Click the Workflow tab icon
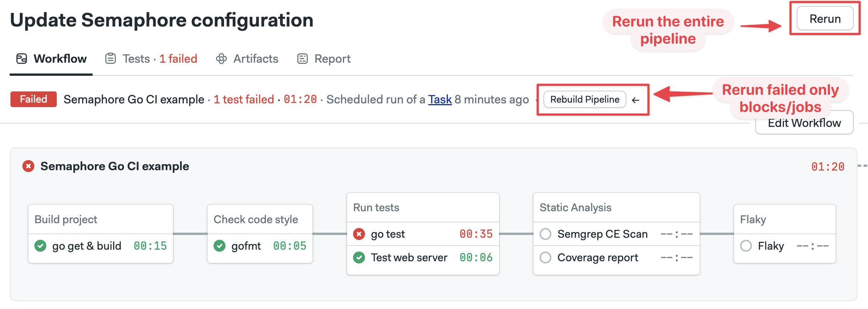Screen dimensions: 868x309 pos(22,59)
